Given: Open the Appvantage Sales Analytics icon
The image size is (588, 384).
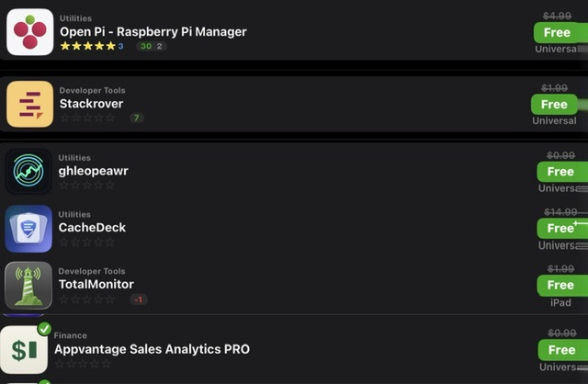Looking at the screenshot, I should pos(24,349).
